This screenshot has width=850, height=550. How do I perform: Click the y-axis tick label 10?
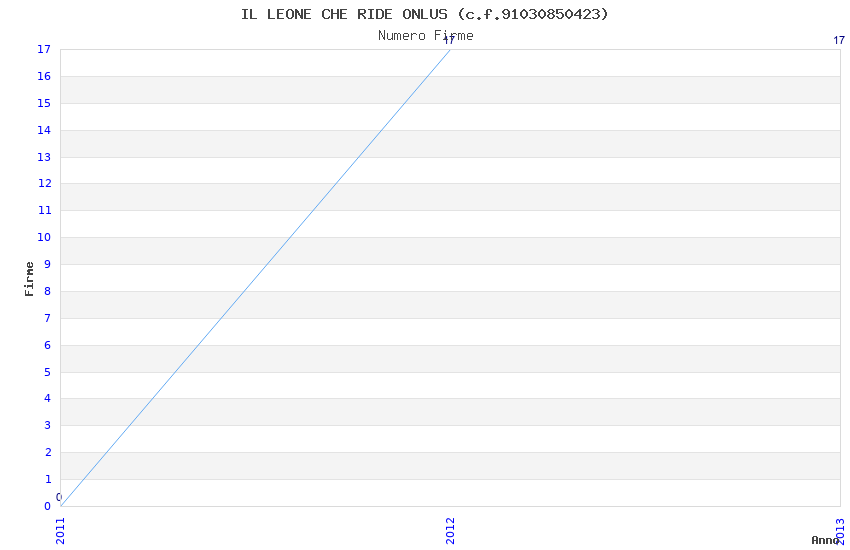pos(44,237)
